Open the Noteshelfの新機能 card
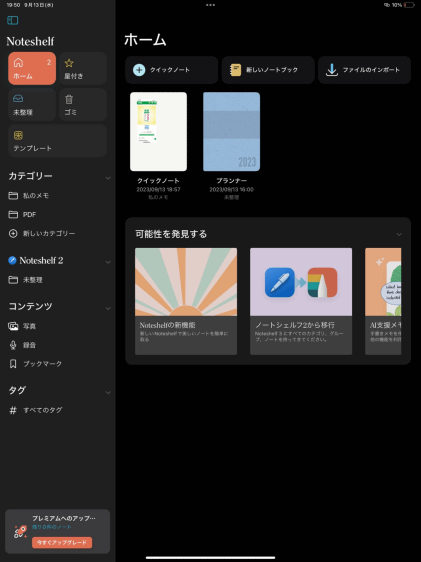 click(x=186, y=301)
